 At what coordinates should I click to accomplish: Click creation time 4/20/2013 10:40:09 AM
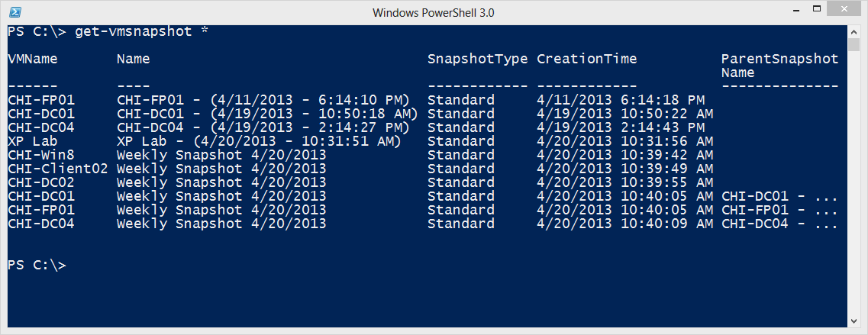[x=625, y=224]
